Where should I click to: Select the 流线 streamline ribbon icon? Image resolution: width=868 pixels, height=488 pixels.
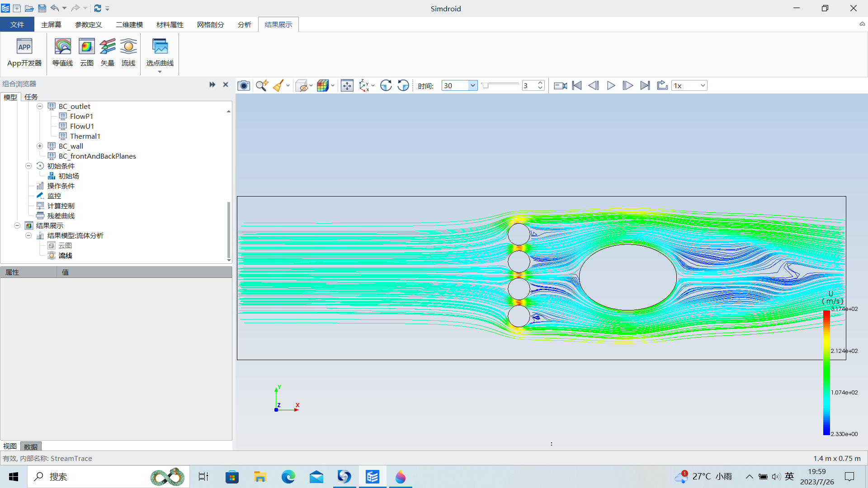point(128,53)
